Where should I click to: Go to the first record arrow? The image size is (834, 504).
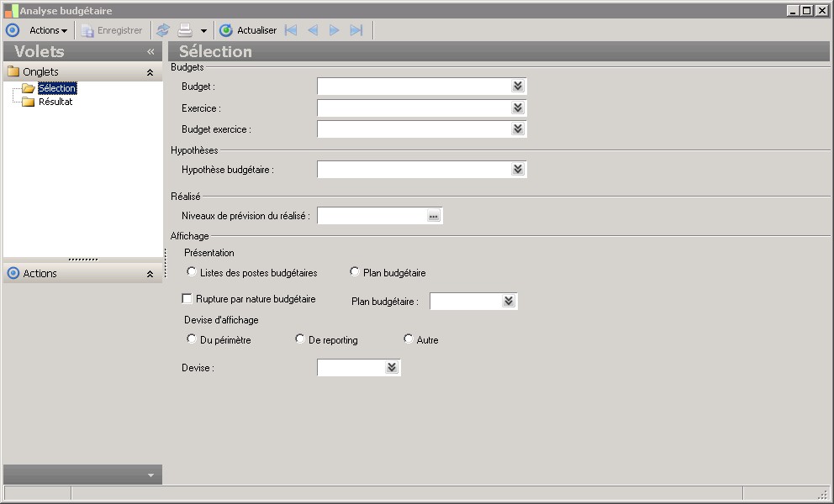291,30
